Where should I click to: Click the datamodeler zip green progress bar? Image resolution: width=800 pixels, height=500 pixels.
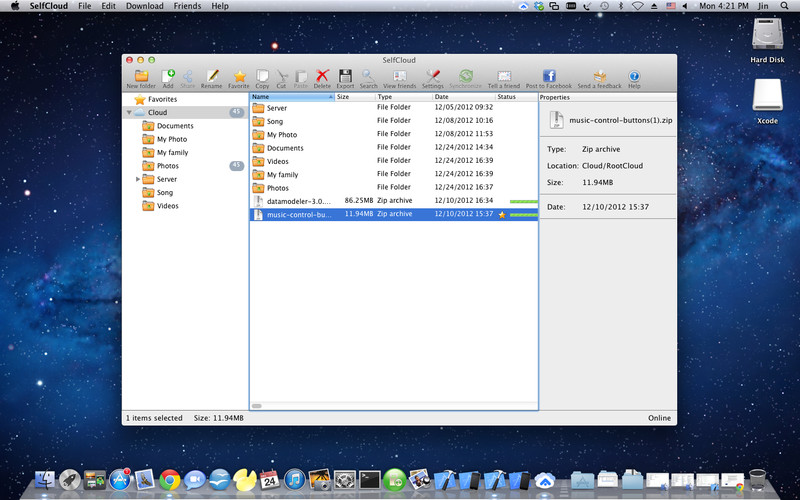pyautogui.click(x=523, y=202)
